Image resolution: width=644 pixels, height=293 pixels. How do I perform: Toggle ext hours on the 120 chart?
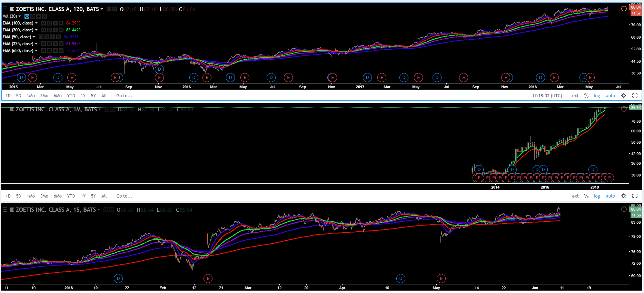(x=575, y=96)
